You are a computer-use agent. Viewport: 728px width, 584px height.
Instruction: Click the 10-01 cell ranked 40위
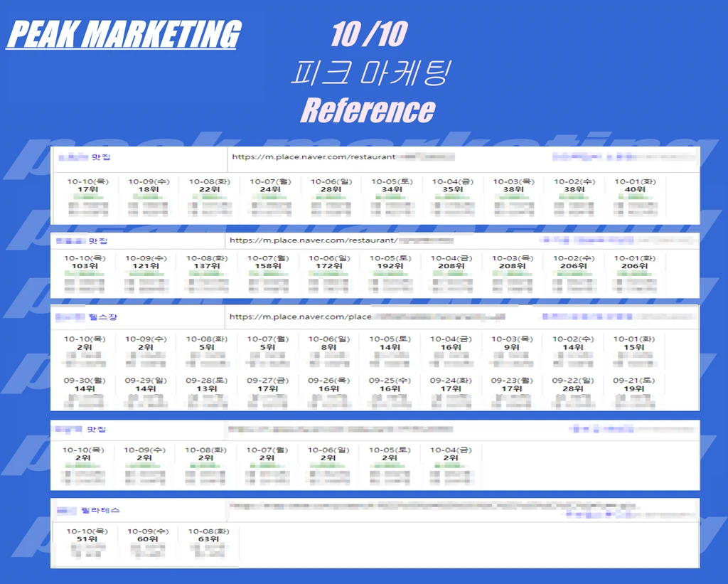pyautogui.click(x=635, y=196)
